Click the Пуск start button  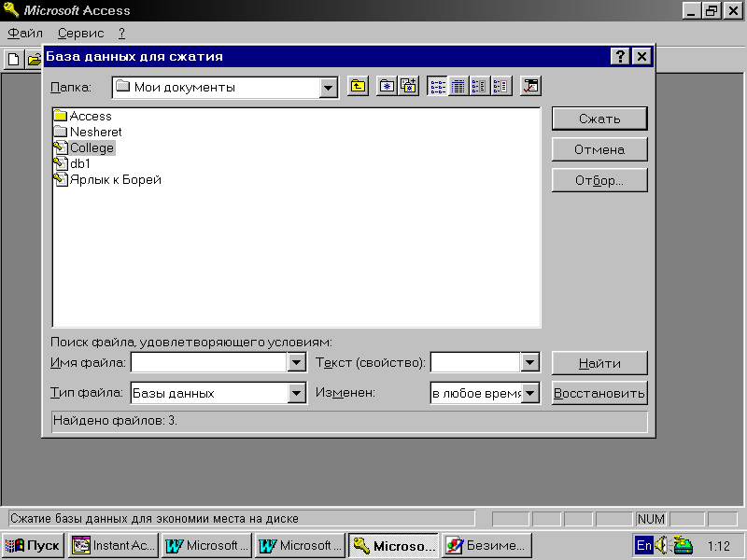[33, 545]
